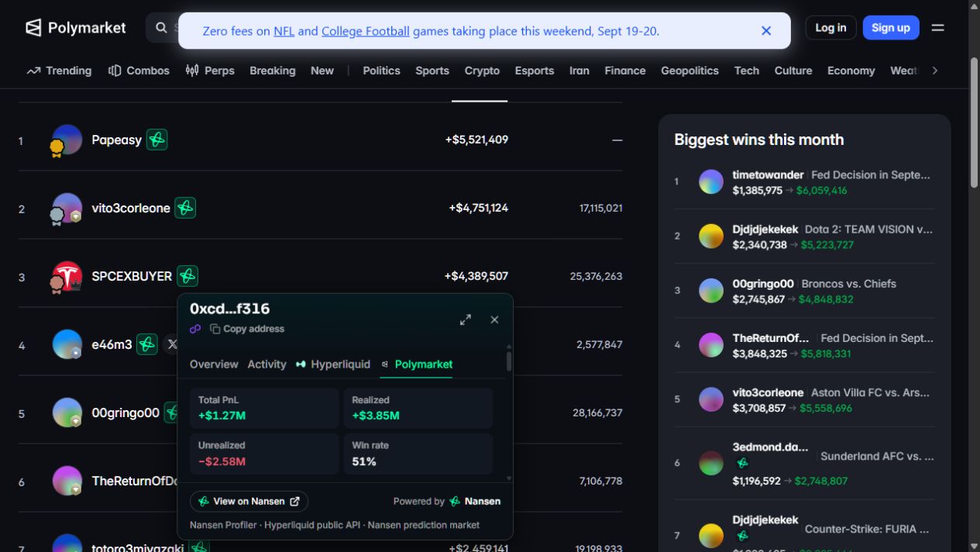The height and width of the screenshot is (552, 980).
Task: Open Iran category
Action: (579, 71)
